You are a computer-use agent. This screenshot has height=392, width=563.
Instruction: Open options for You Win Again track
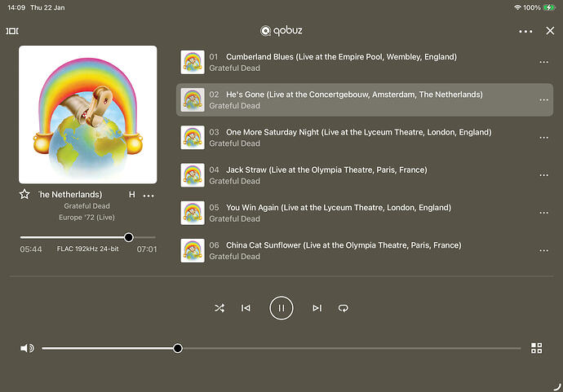point(544,213)
